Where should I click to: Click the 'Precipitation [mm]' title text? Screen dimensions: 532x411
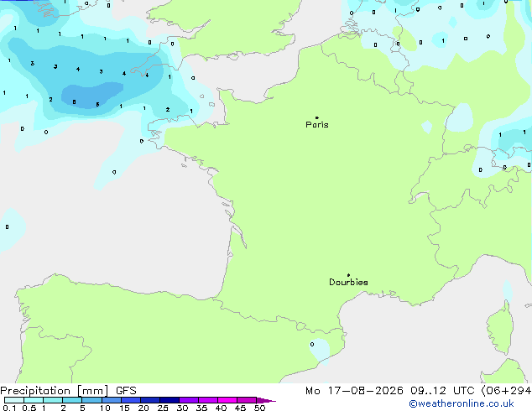(x=55, y=391)
